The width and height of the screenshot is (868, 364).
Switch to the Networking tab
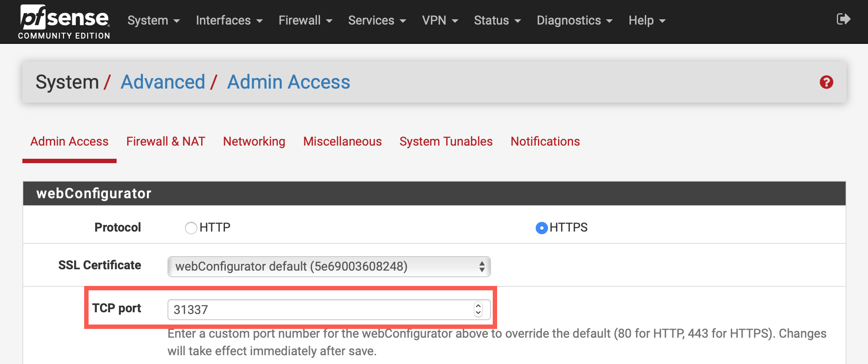pos(254,142)
